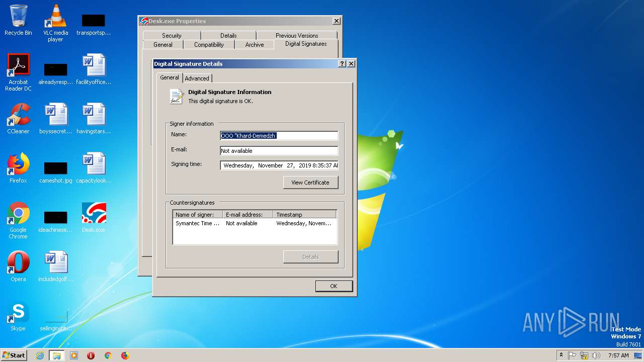Image resolution: width=644 pixels, height=362 pixels.
Task: Select the sellinginstit desktop file
Action: click(x=55, y=320)
